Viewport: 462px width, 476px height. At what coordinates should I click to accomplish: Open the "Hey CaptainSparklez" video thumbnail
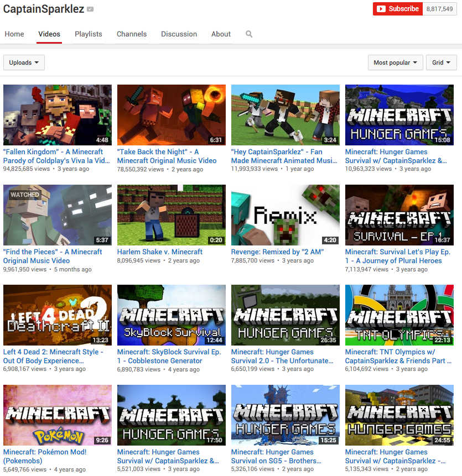pos(285,115)
